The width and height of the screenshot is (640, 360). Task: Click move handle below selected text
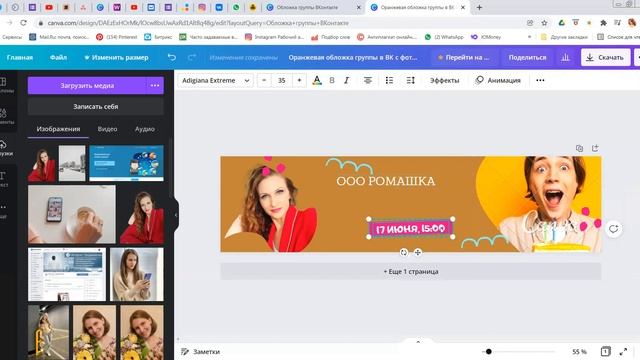(x=418, y=252)
